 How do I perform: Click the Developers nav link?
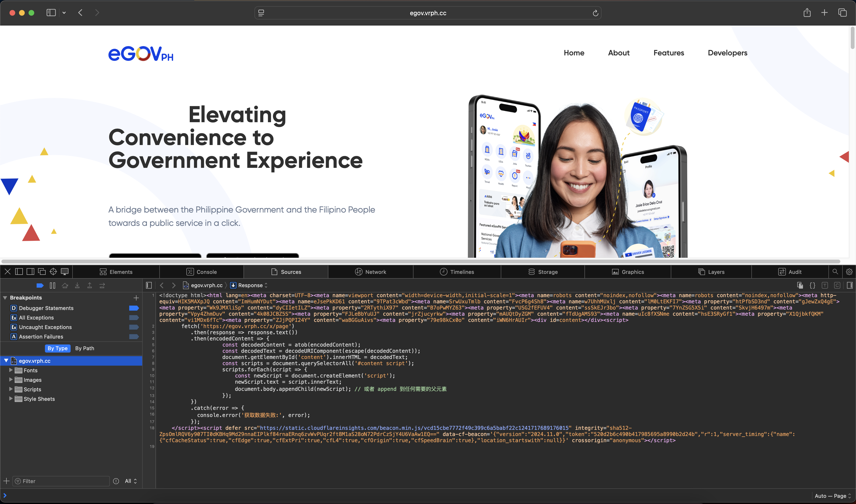click(x=727, y=53)
